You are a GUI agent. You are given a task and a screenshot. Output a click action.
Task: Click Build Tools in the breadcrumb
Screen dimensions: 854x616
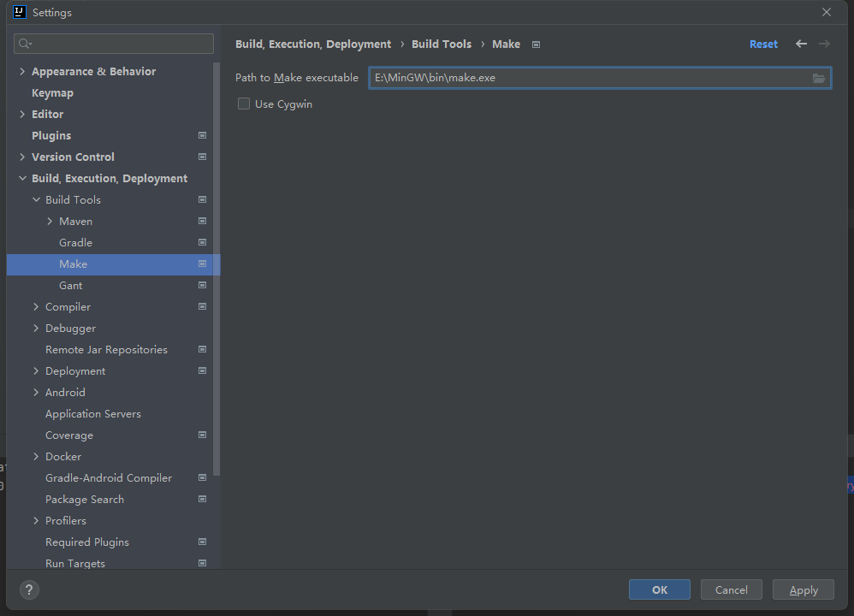click(442, 44)
